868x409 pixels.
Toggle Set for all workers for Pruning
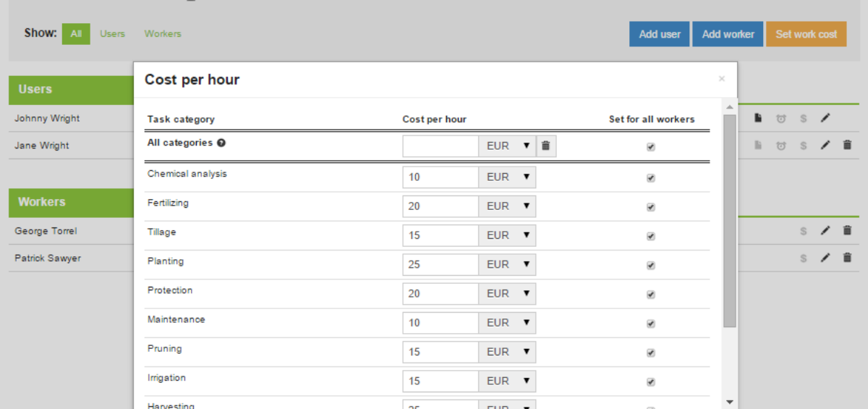(651, 353)
